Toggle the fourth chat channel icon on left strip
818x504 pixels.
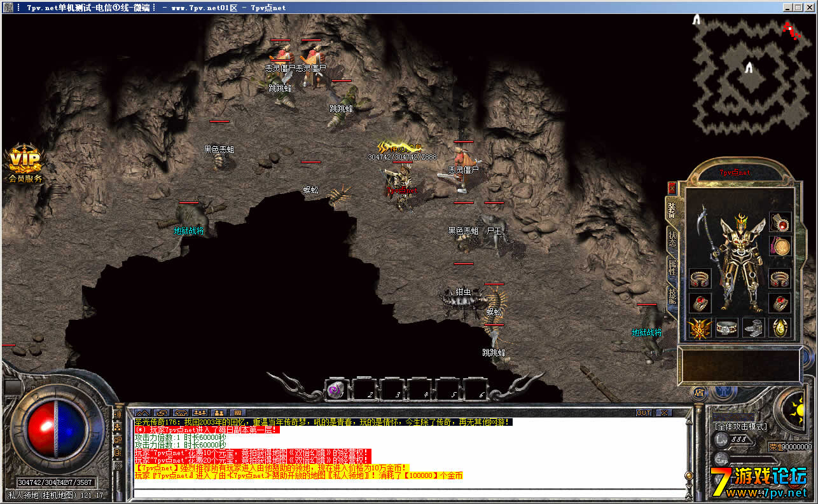pos(118,453)
